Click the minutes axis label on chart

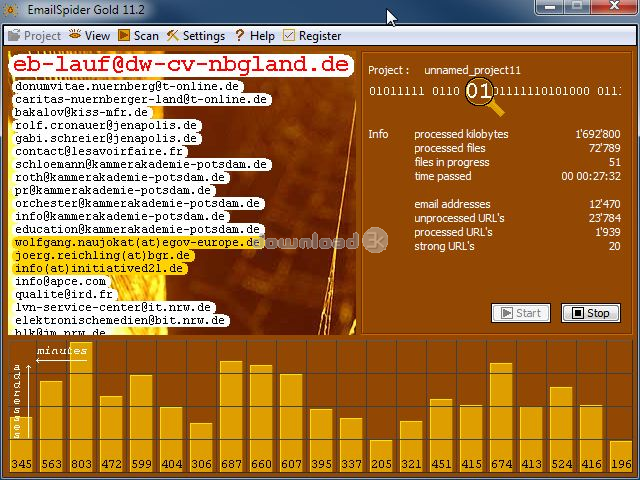pyautogui.click(x=62, y=351)
